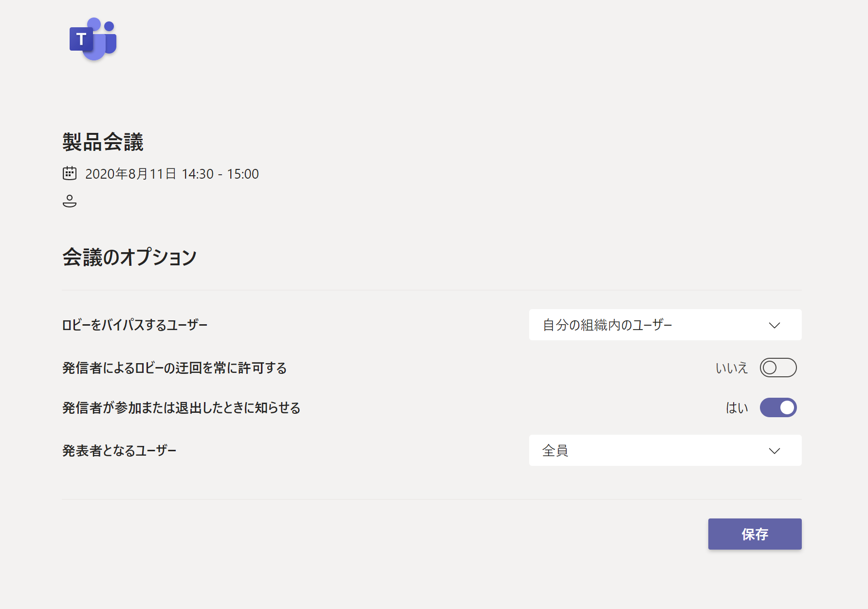868x609 pixels.
Task: Click the 製品会議 meeting title
Action: click(103, 142)
